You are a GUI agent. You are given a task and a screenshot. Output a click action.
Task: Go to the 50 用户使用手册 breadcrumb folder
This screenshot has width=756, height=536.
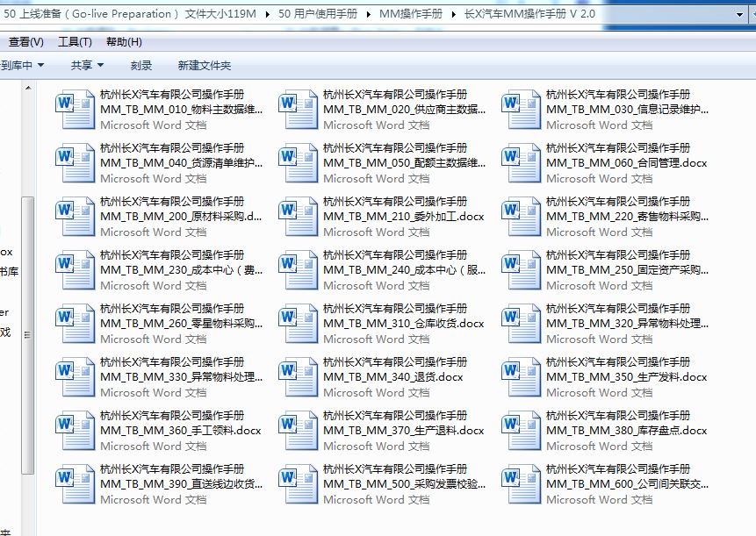pyautogui.click(x=318, y=14)
